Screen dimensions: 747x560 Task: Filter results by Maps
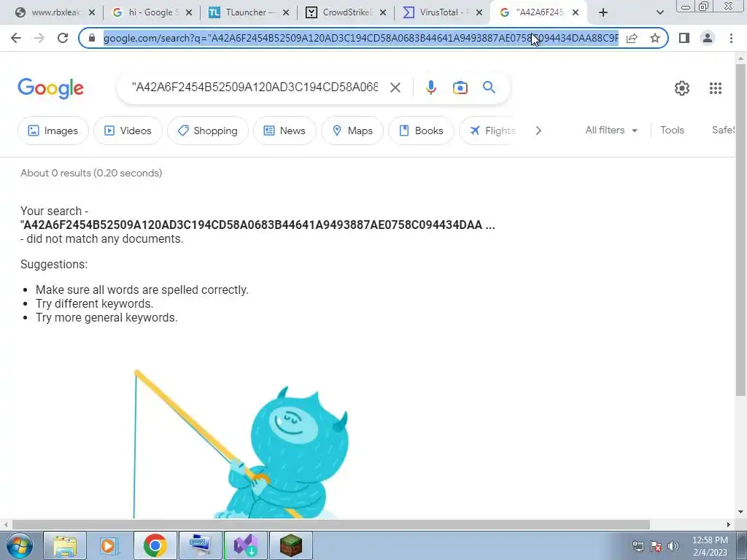352,131
